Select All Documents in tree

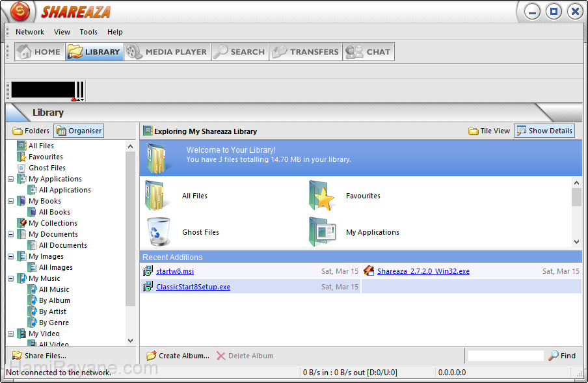coord(63,245)
